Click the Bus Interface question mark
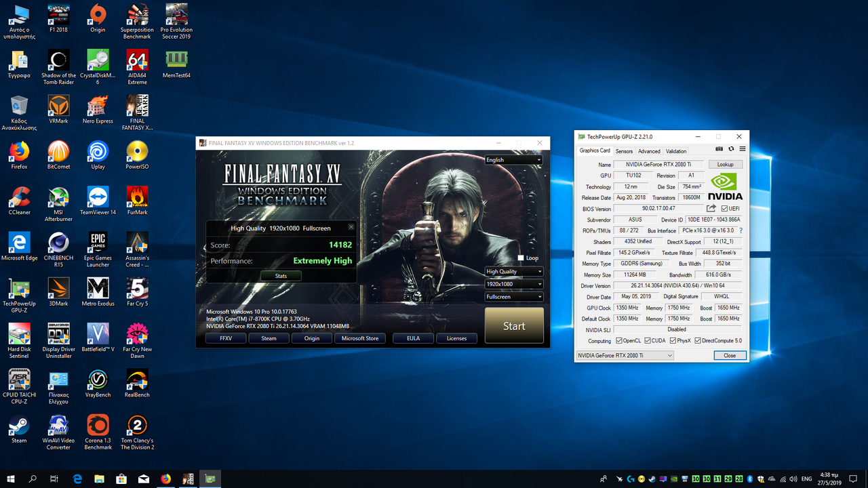This screenshot has height=488, width=868. pyautogui.click(x=741, y=231)
